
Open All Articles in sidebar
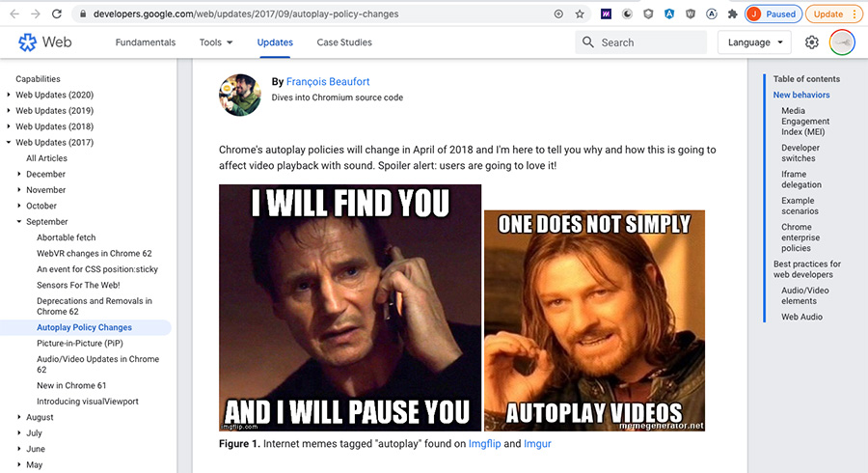tap(46, 158)
